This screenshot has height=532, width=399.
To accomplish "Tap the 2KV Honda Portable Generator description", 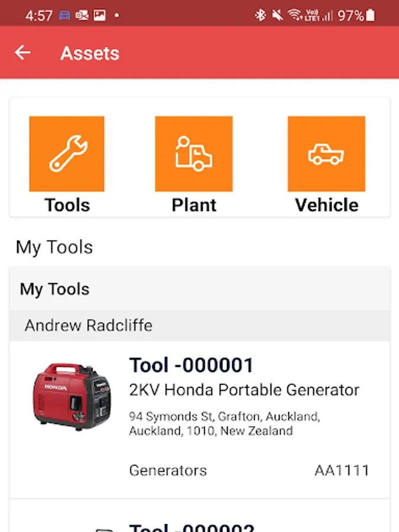I will click(244, 390).
